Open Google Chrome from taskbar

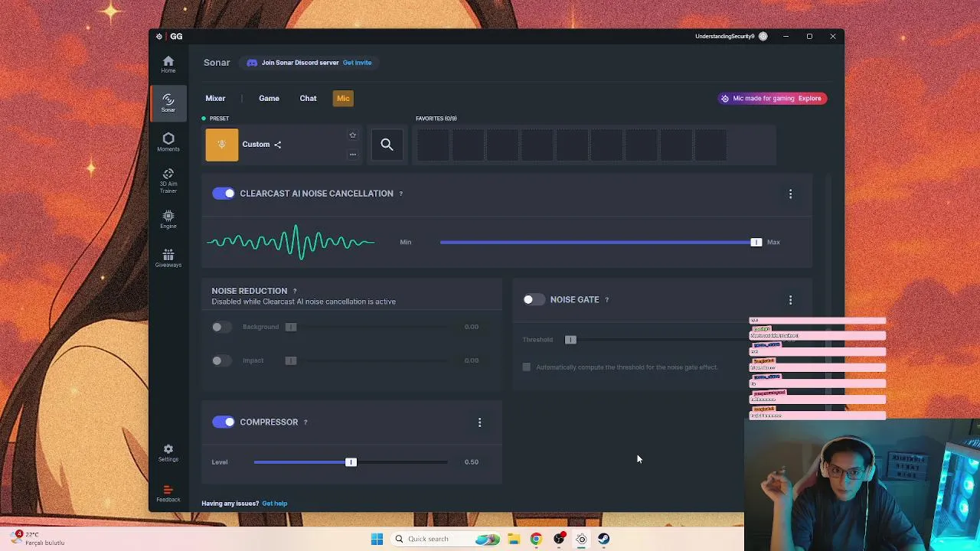pyautogui.click(x=536, y=539)
